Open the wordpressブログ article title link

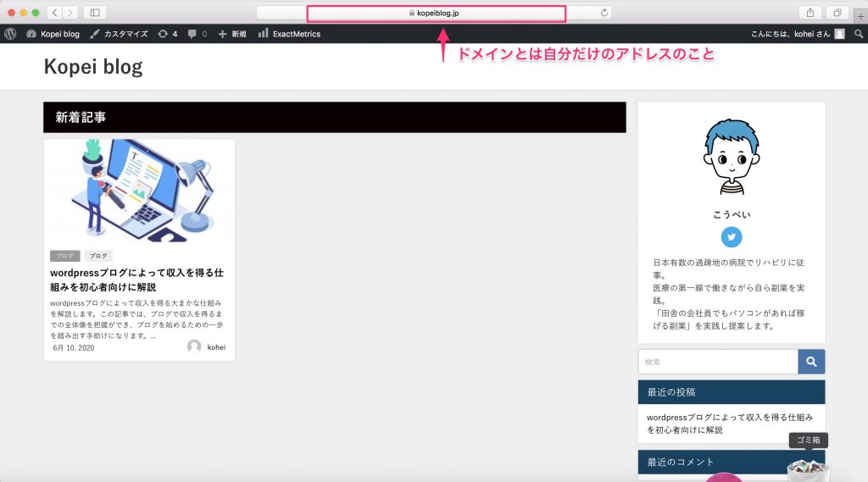(137, 280)
